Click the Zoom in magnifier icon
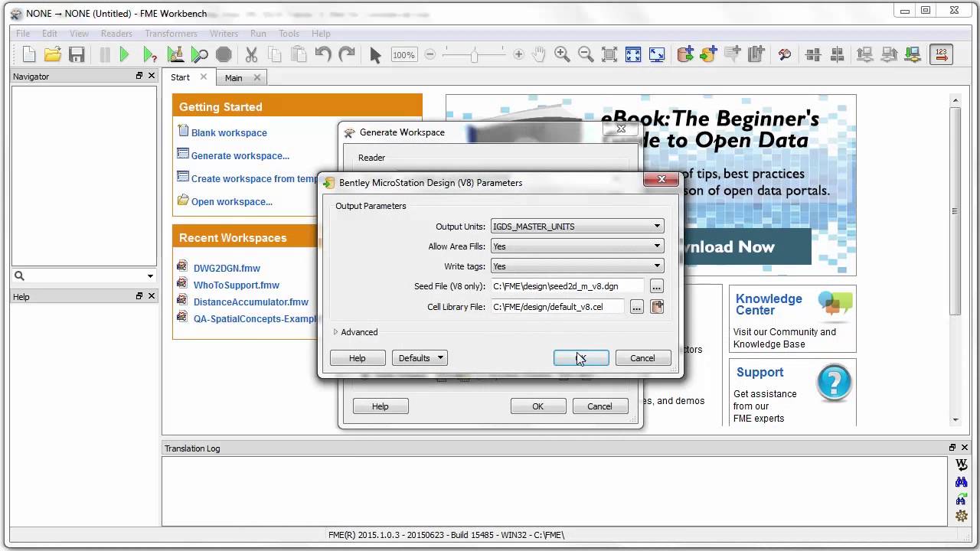980x551 pixels. (x=562, y=54)
